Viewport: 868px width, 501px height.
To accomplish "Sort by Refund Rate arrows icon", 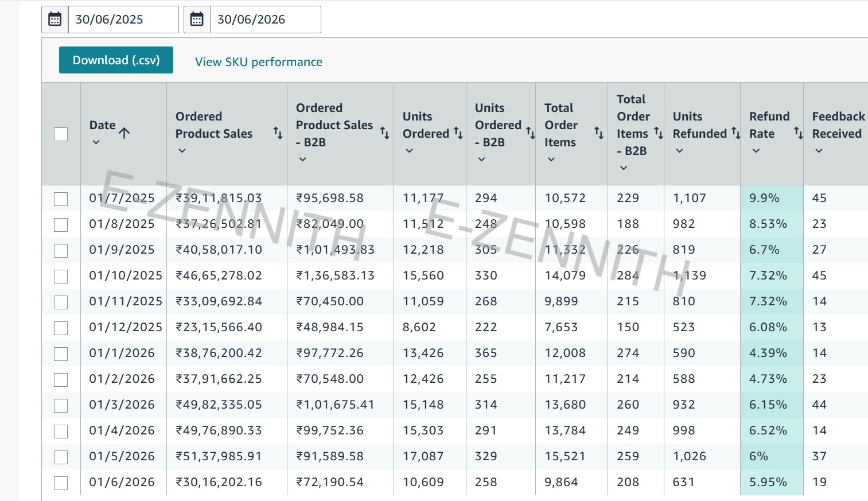I will point(798,133).
